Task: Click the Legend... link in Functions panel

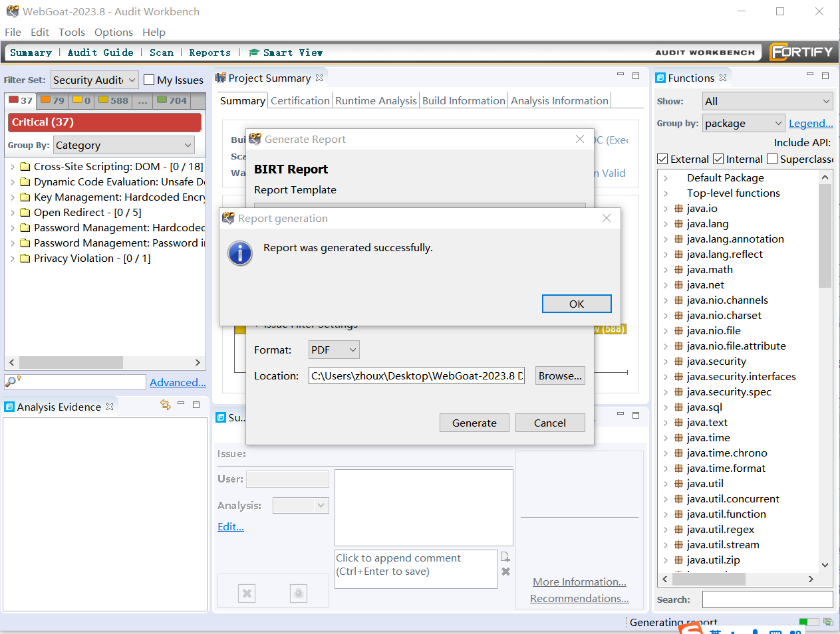Action: [x=810, y=123]
